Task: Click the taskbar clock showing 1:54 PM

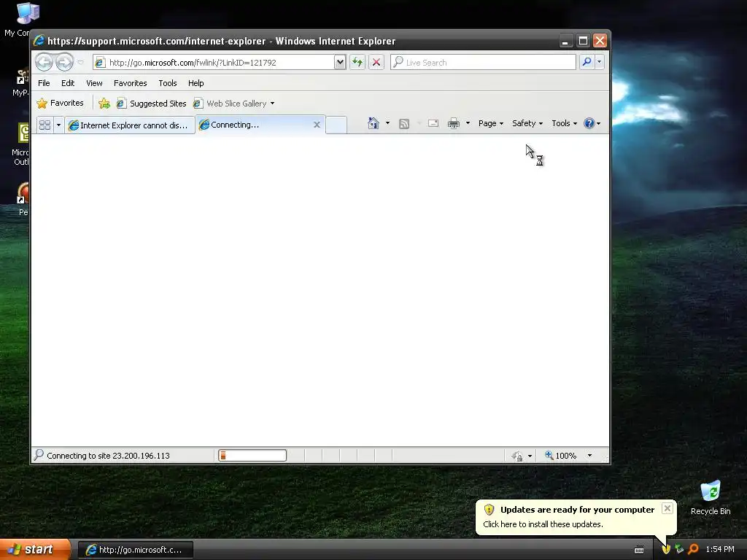Action: 720,549
